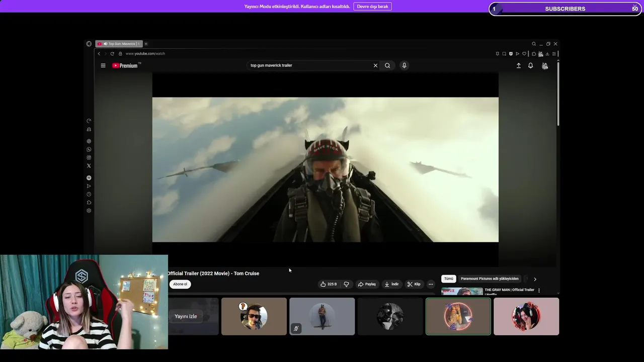The height and width of the screenshot is (362, 644).
Task: Reload the YouTube page
Action: 112,54
